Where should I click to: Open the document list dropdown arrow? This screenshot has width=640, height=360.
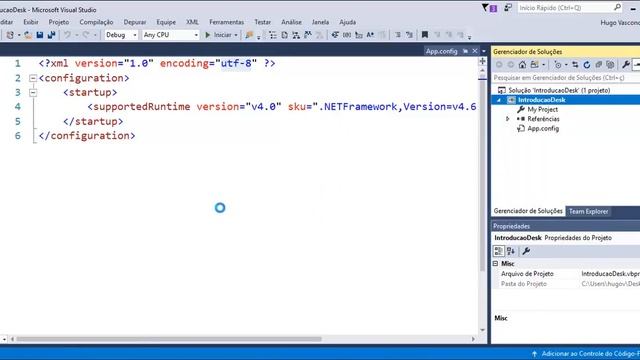[x=484, y=51]
